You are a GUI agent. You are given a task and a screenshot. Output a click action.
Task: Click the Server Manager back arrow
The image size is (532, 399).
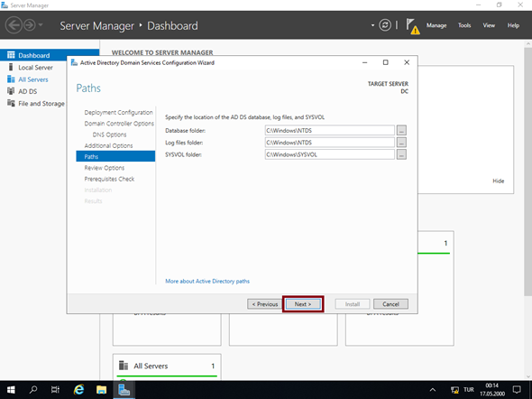[x=14, y=25]
